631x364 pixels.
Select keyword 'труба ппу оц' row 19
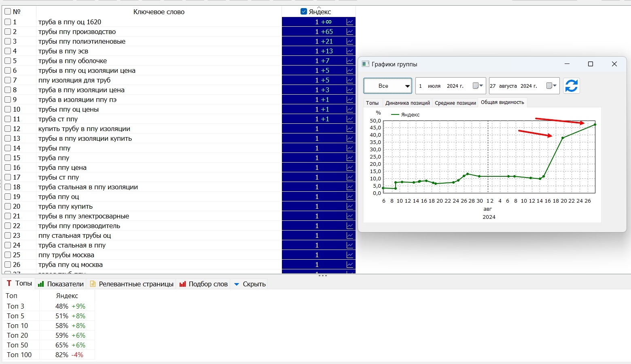(59, 197)
